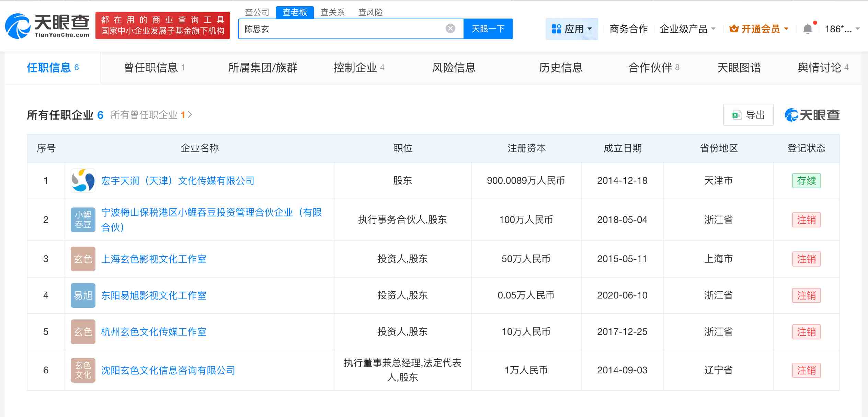Open the notification bell
Image resolution: width=868 pixels, height=417 pixels.
click(x=808, y=28)
